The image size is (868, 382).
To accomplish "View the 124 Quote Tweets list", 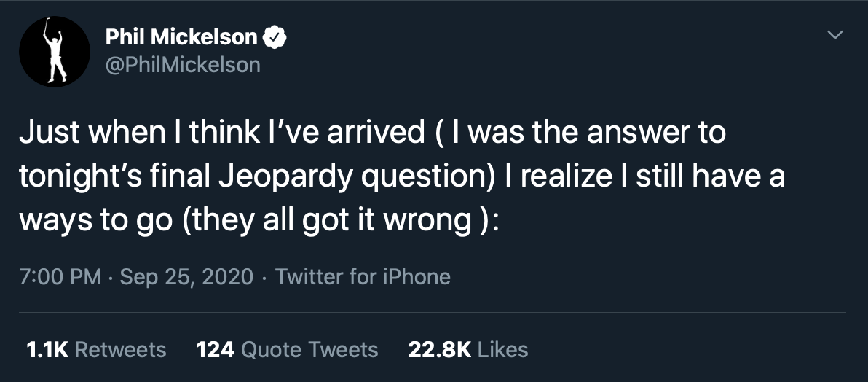I will coord(288,349).
